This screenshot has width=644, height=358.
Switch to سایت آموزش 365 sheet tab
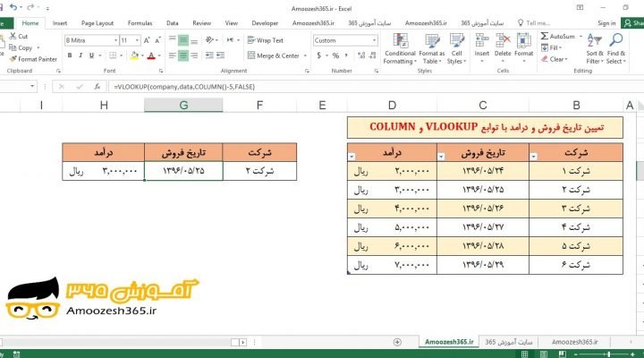tap(508, 342)
